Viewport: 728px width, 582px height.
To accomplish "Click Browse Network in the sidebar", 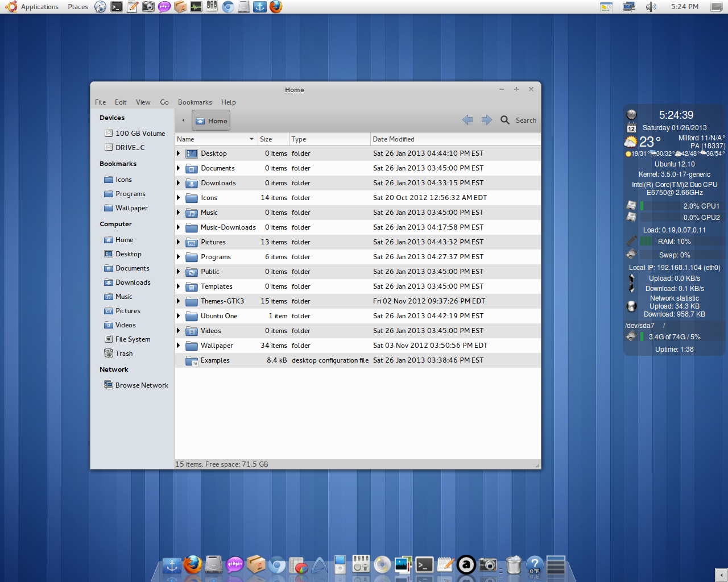I will click(x=136, y=385).
